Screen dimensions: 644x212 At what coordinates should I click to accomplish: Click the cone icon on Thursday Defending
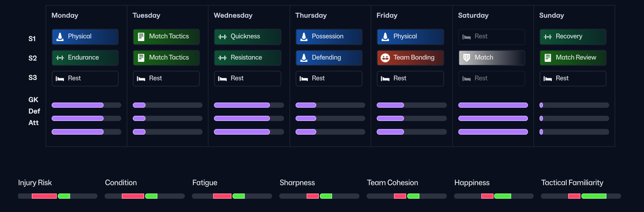[x=304, y=58]
